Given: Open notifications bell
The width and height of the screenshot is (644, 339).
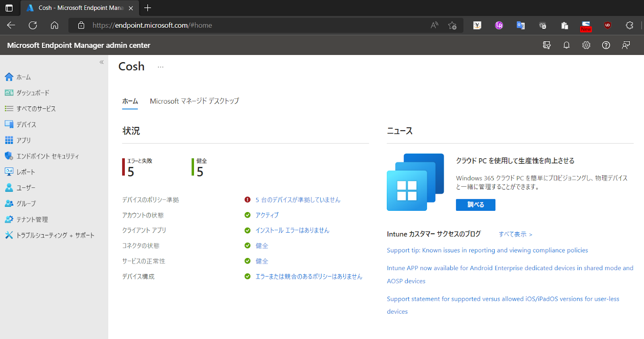Looking at the screenshot, I should pos(566,45).
